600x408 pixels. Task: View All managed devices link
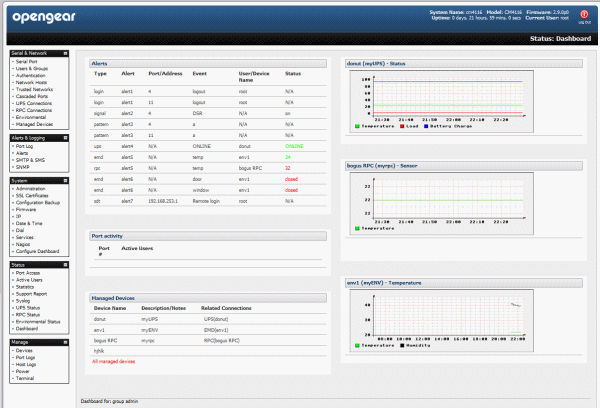113,361
